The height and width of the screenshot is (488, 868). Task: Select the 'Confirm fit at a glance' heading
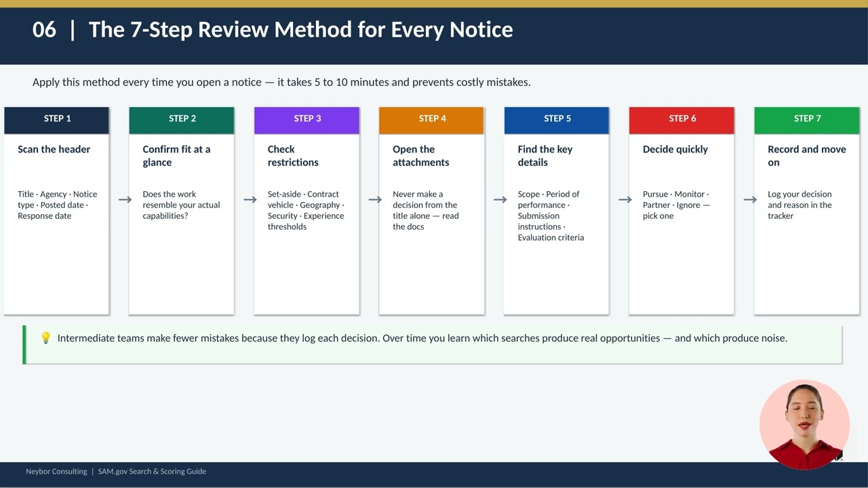click(x=176, y=156)
